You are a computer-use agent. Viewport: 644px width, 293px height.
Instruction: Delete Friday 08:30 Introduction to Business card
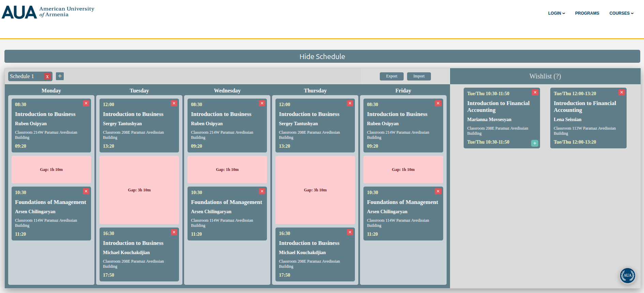pyautogui.click(x=438, y=103)
